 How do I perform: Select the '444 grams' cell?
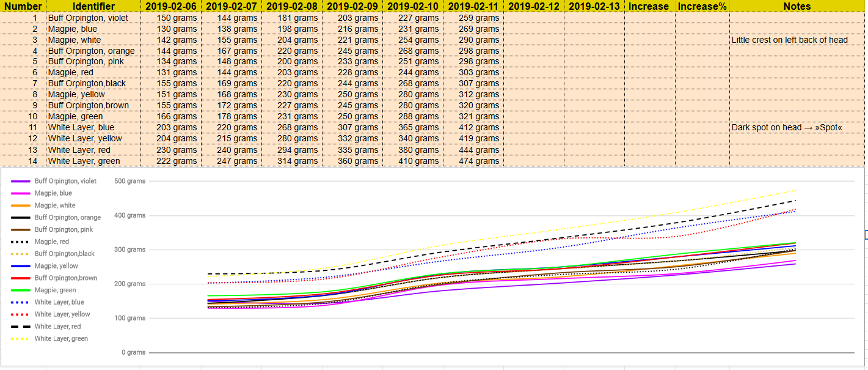point(473,150)
